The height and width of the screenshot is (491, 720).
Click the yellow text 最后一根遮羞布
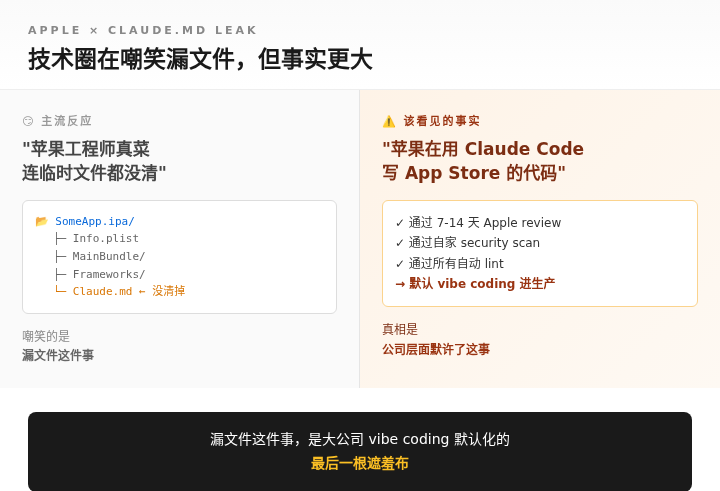pyautogui.click(x=360, y=463)
